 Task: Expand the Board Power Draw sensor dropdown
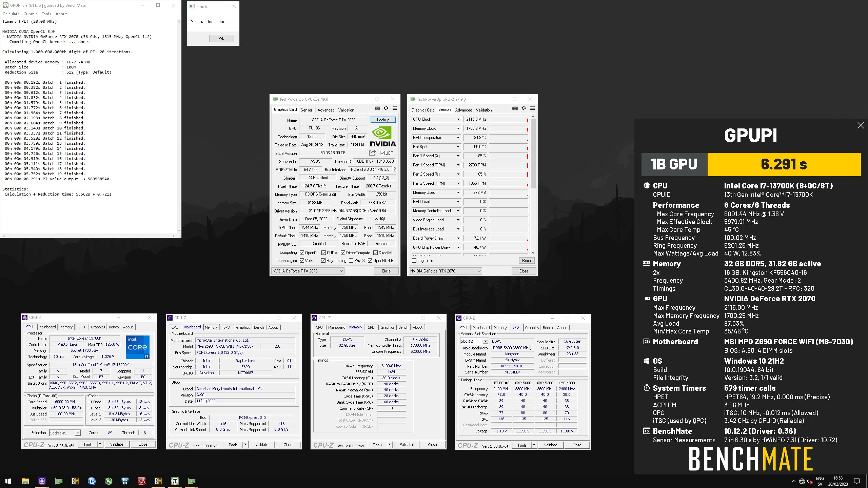(x=458, y=238)
